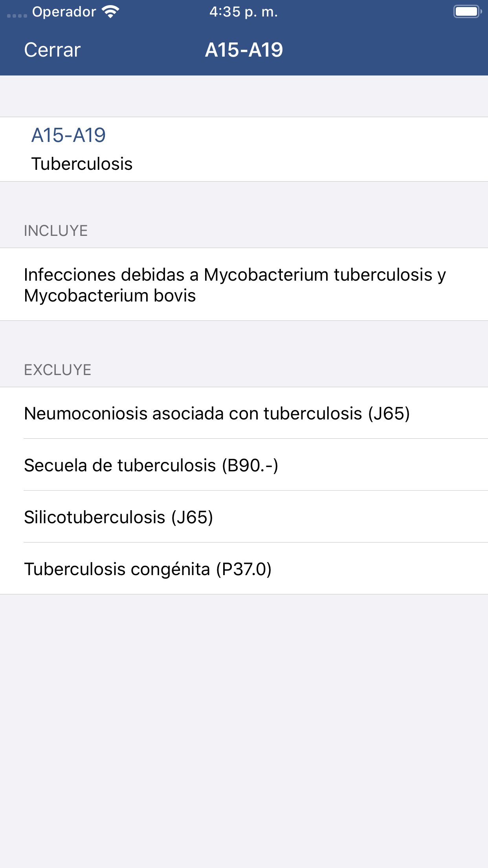Open Neumoconiosis asociada con tuberculosis entry

217,414
